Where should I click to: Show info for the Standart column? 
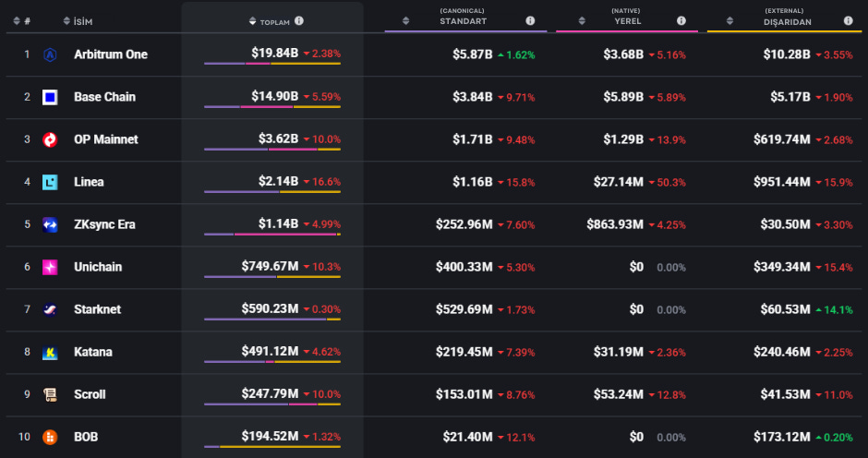[x=530, y=20]
